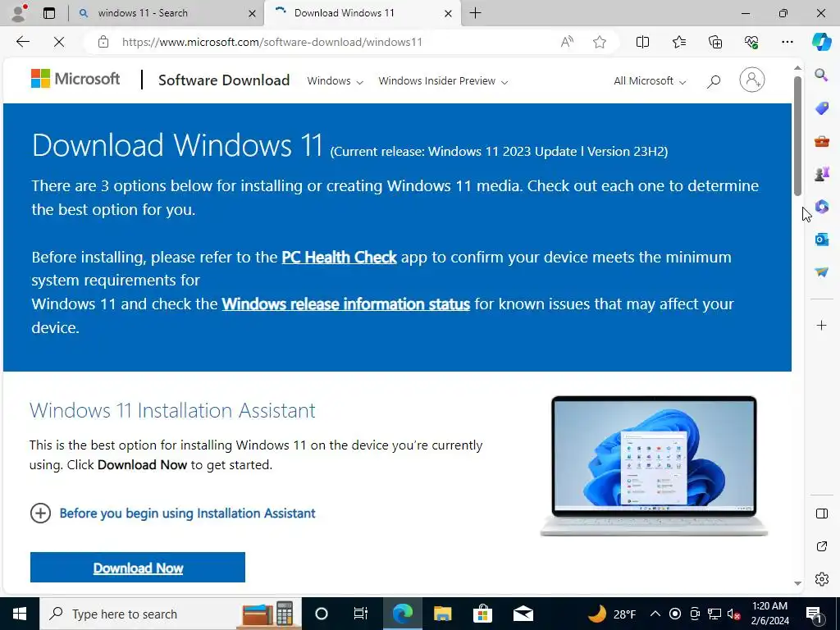Expand the Windows navigation dropdown
Viewport: 840px width, 630px height.
(x=335, y=81)
